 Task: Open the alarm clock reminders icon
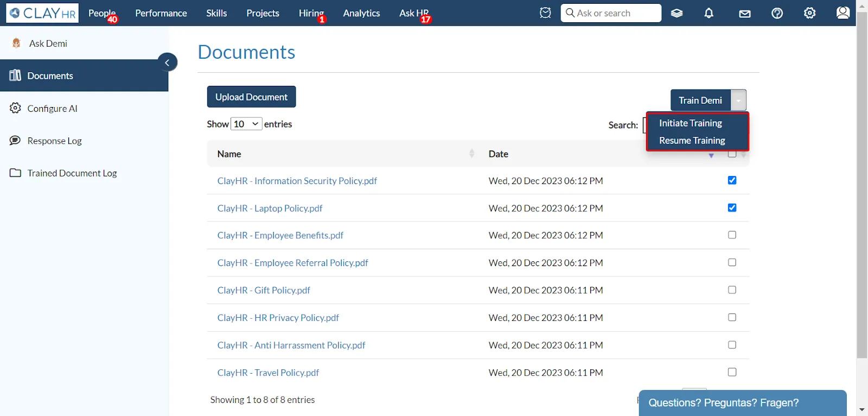[x=545, y=13]
